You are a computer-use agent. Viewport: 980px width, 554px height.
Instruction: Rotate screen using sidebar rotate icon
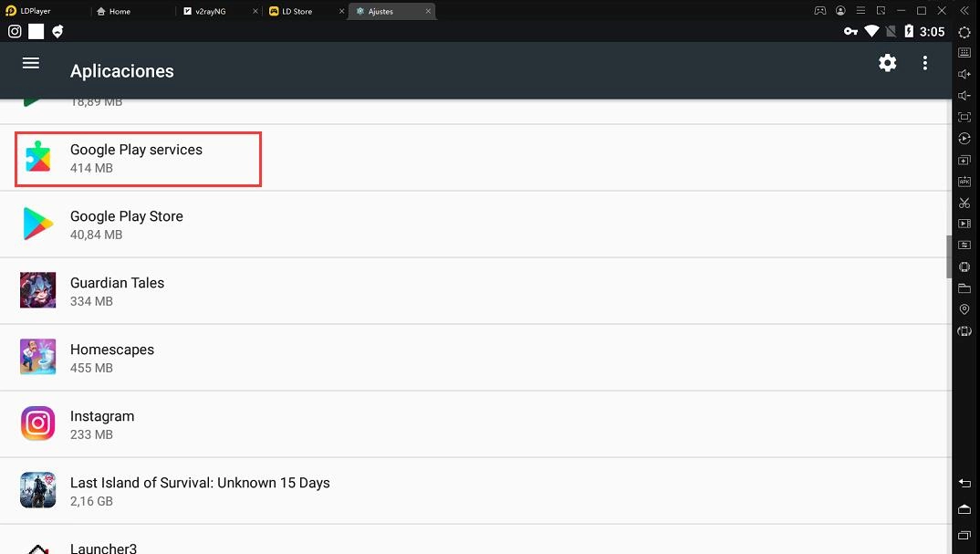[x=964, y=330]
